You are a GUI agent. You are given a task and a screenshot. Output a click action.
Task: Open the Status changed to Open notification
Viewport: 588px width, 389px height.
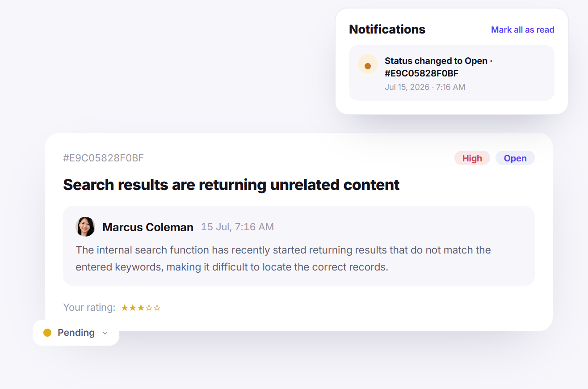click(x=452, y=73)
